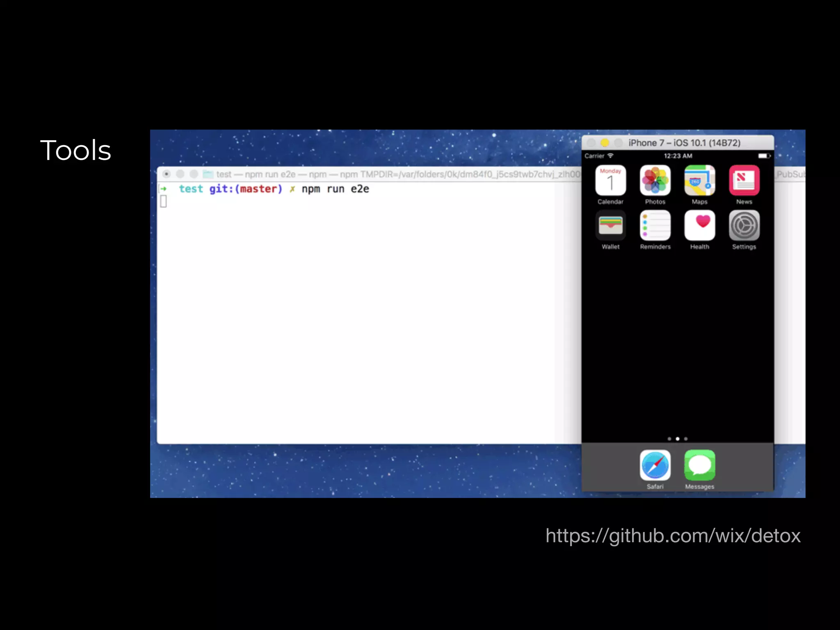Click the iPhone 7 simulator title bar
Screen dimensions: 840x630
click(x=684, y=143)
